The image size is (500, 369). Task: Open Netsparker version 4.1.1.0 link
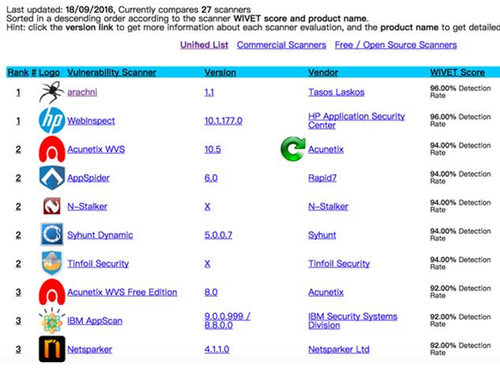(x=217, y=349)
